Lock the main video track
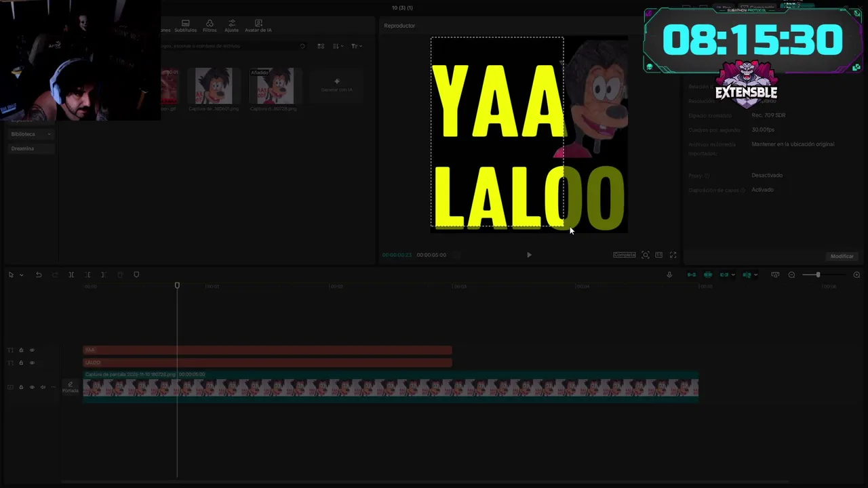 (21, 387)
